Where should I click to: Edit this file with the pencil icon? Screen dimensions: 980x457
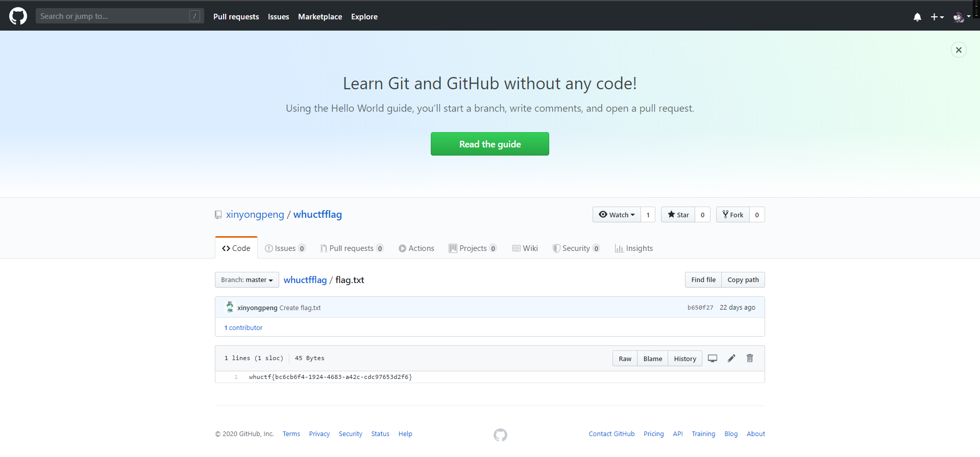(x=731, y=358)
